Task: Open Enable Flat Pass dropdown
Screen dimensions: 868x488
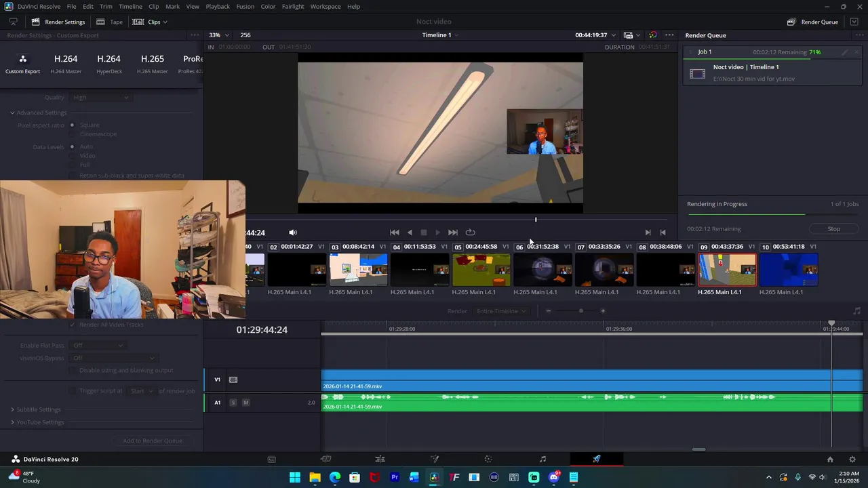Action: (98, 346)
